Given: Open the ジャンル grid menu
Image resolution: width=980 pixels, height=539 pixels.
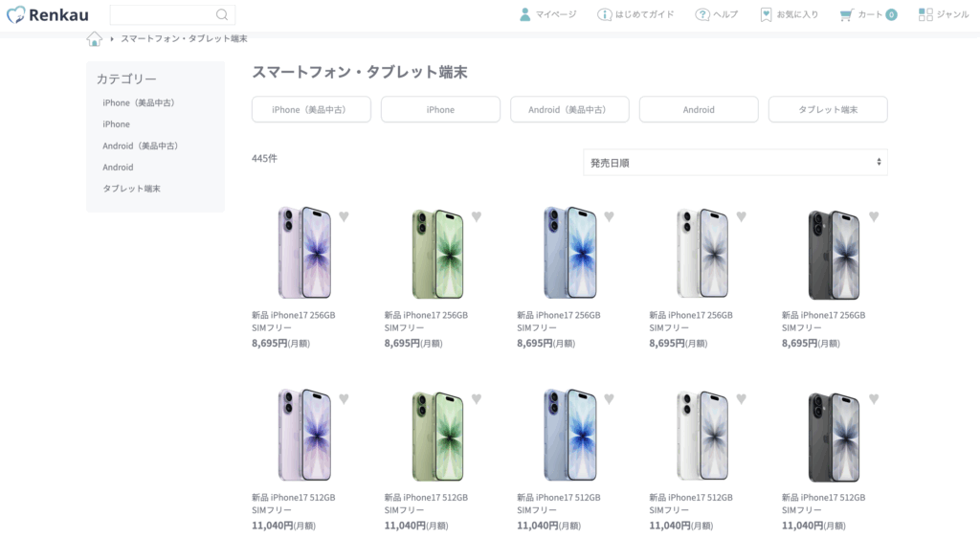Looking at the screenshot, I should [943, 14].
